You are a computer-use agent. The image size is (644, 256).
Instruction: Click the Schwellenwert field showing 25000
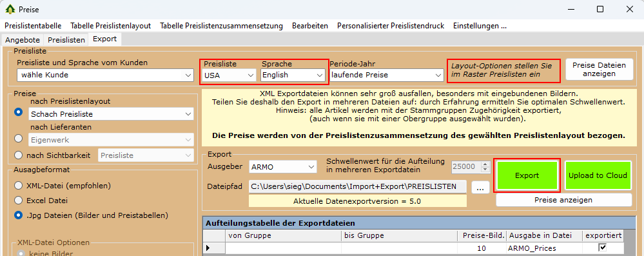pyautogui.click(x=466, y=167)
